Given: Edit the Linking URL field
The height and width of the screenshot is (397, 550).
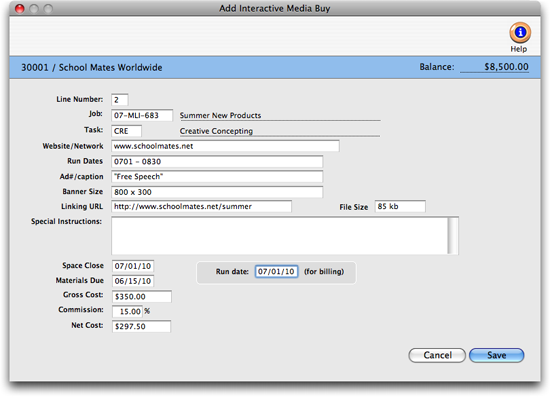Looking at the screenshot, I should [x=201, y=207].
